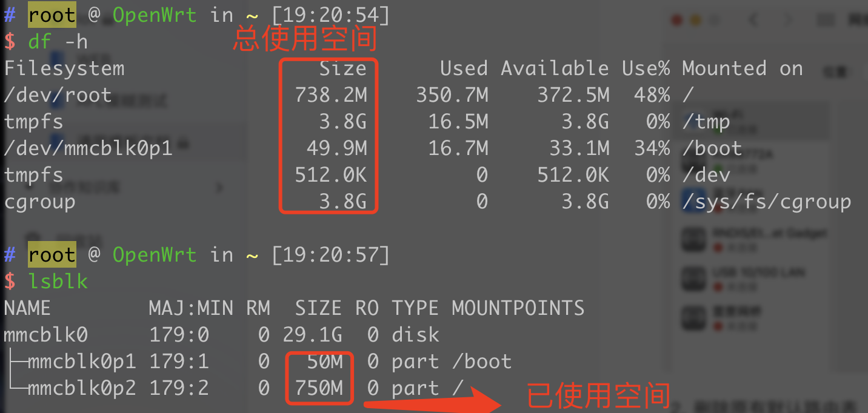The height and width of the screenshot is (413, 868).
Task: Click 'mmcblk0p1' in the lsblk tree
Action: tap(82, 362)
